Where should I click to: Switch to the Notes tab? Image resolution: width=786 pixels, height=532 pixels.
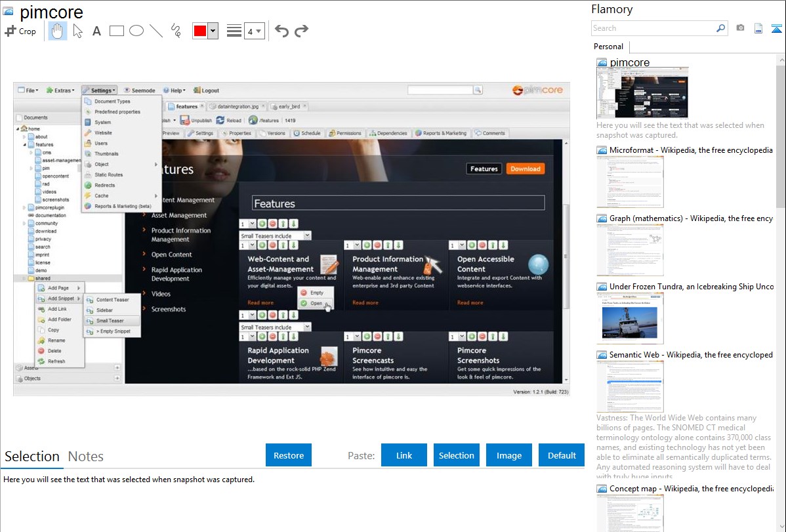[x=86, y=457]
